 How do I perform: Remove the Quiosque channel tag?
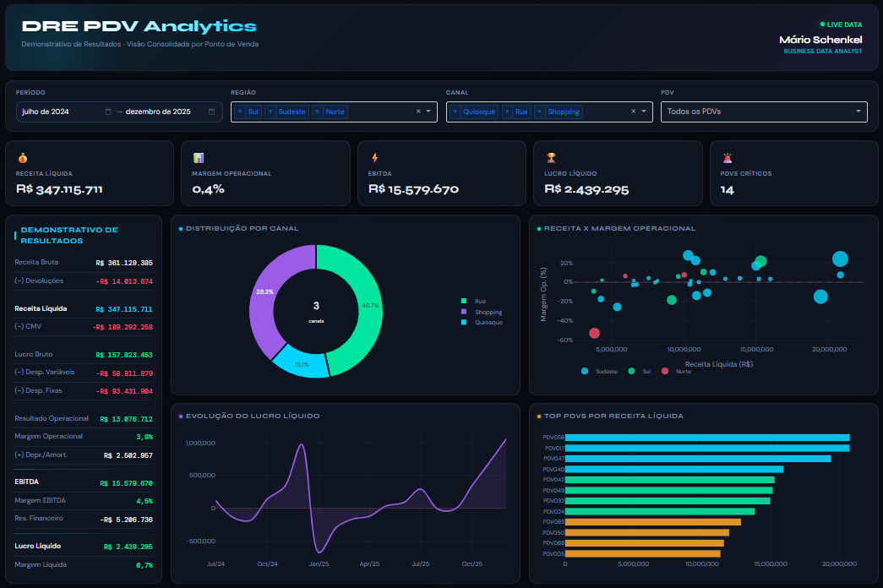(455, 112)
